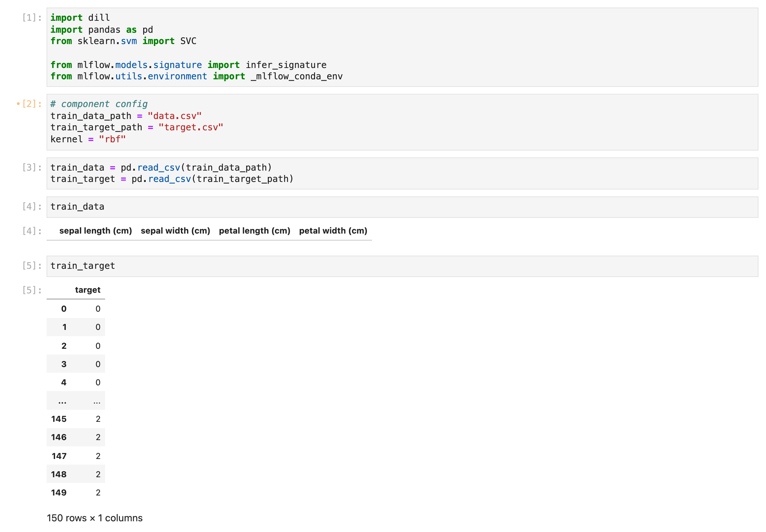Click row index 145 in target table
Image resolution: width=766 pixels, height=532 pixels.
pyautogui.click(x=59, y=419)
